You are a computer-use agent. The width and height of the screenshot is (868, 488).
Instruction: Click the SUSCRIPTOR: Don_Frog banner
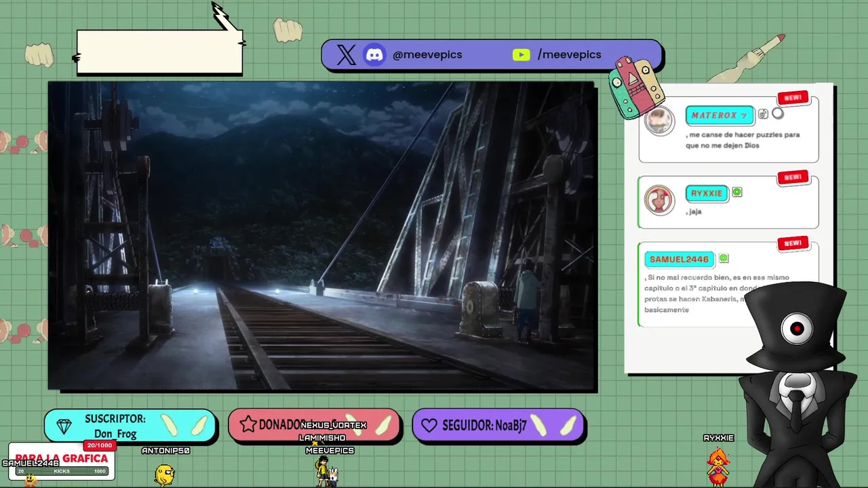pos(130,426)
